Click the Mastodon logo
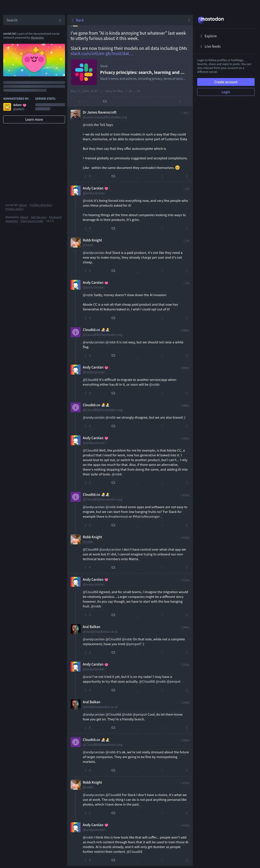The height and width of the screenshot is (868, 260). pos(211,20)
